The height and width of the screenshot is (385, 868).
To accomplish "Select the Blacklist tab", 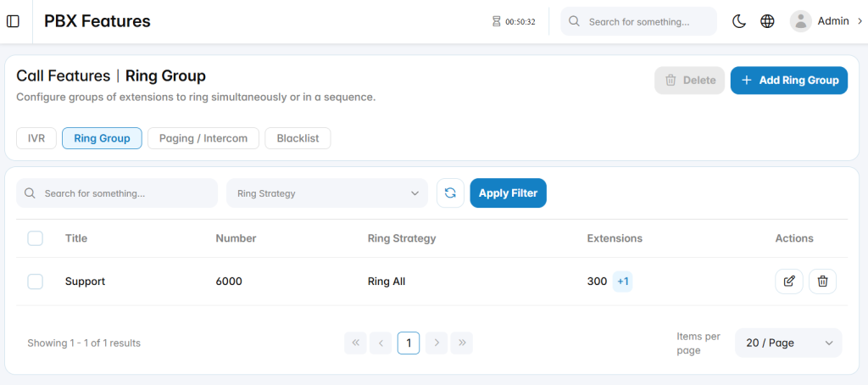I will [298, 138].
